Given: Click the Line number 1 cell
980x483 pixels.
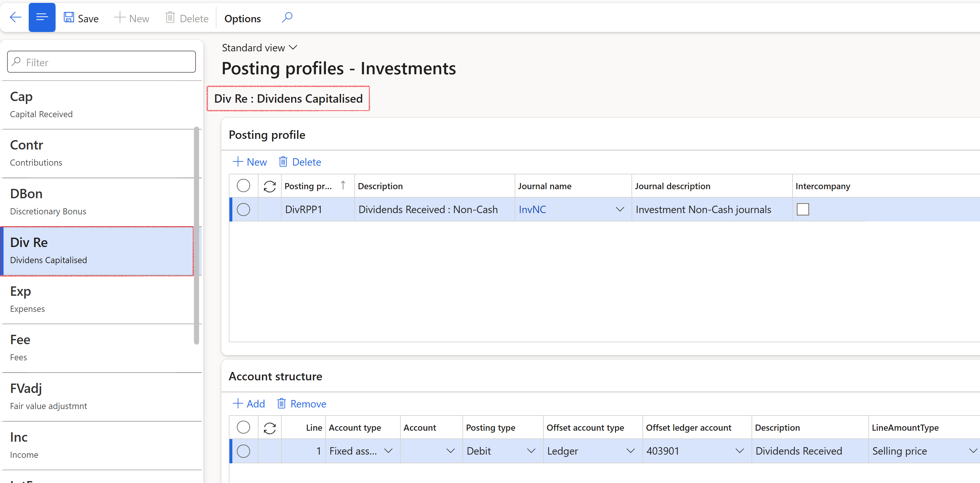Looking at the screenshot, I should click(x=303, y=451).
